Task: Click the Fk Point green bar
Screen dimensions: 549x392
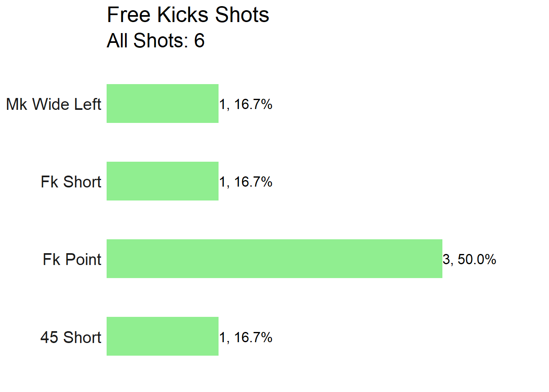Action: point(274,258)
